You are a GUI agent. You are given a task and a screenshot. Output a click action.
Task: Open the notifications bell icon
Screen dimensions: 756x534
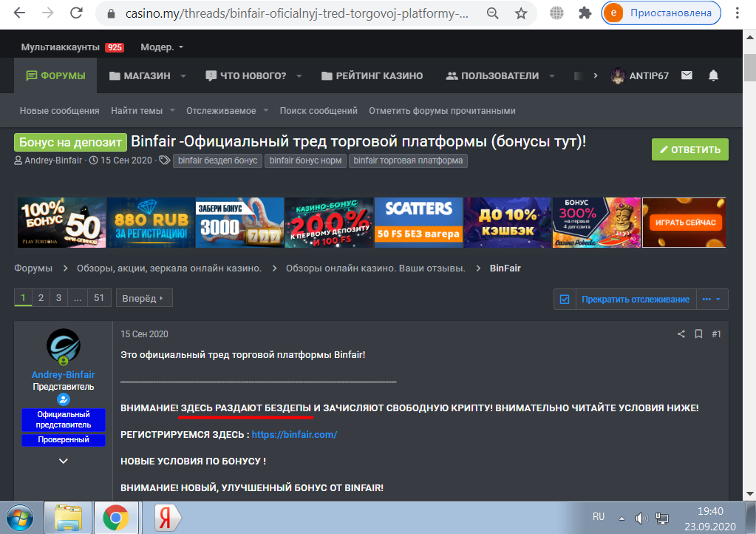pyautogui.click(x=714, y=75)
